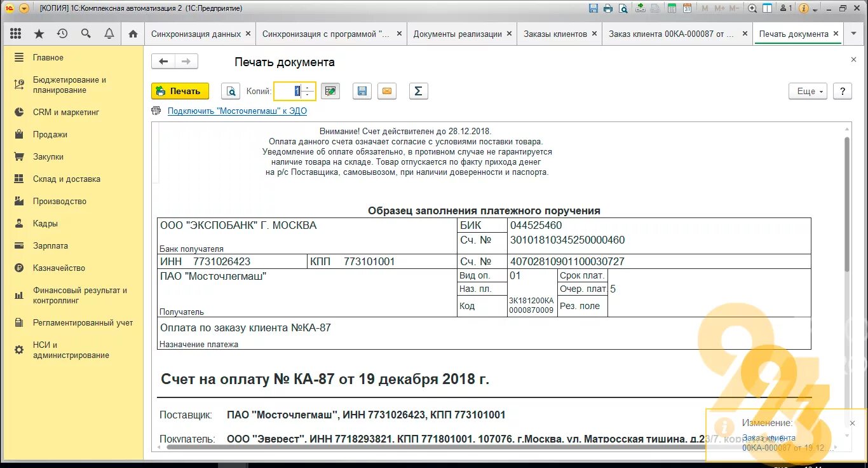The image size is (868, 468).
Task: Click the get-link icon with green arrow
Action: point(641,8)
